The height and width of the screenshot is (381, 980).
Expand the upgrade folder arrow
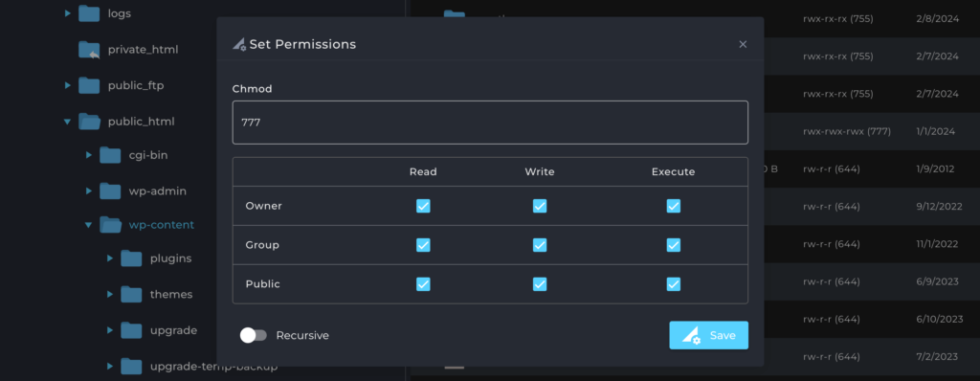pyautogui.click(x=109, y=330)
